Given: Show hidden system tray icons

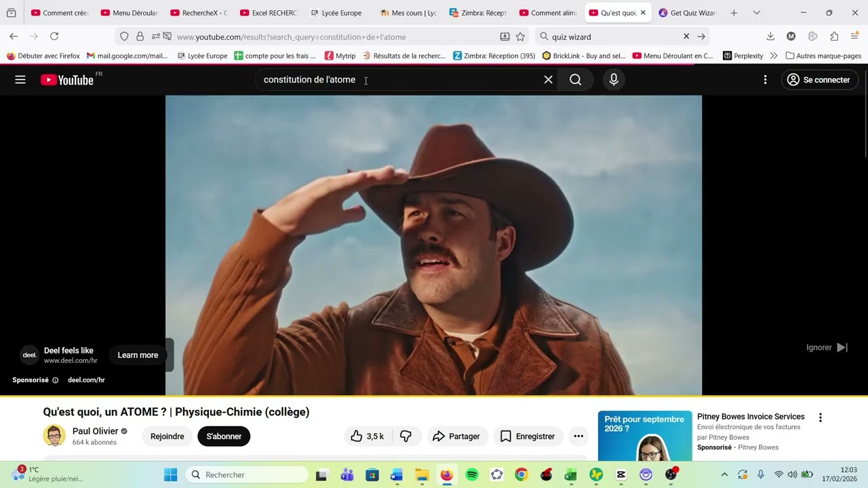Looking at the screenshot, I should 724,474.
